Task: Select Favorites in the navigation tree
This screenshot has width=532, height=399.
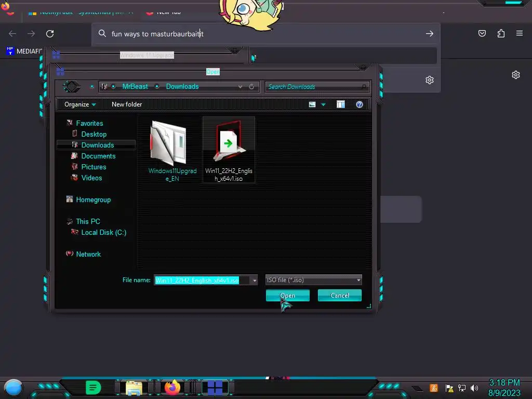Action: (89, 123)
